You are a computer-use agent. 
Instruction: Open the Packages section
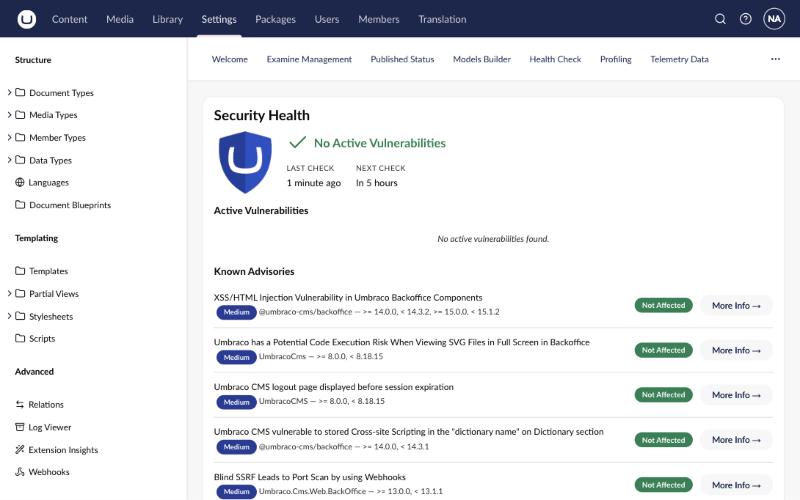pos(276,19)
